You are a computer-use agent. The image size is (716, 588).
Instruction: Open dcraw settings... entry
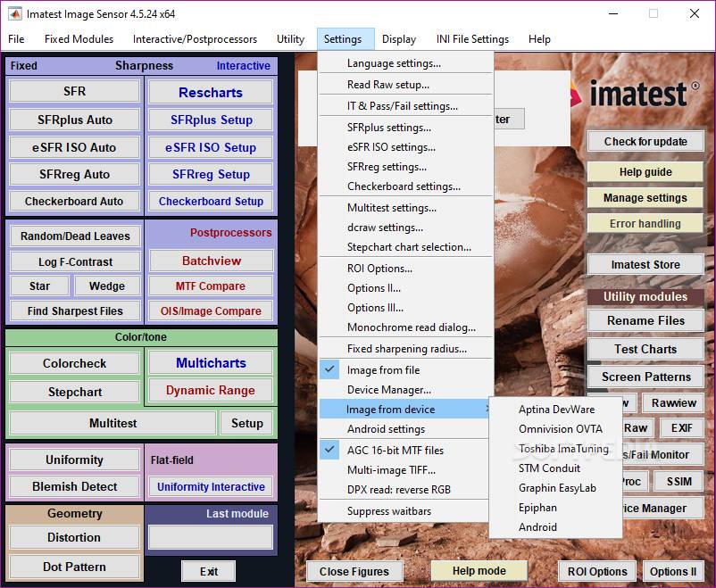point(405,228)
